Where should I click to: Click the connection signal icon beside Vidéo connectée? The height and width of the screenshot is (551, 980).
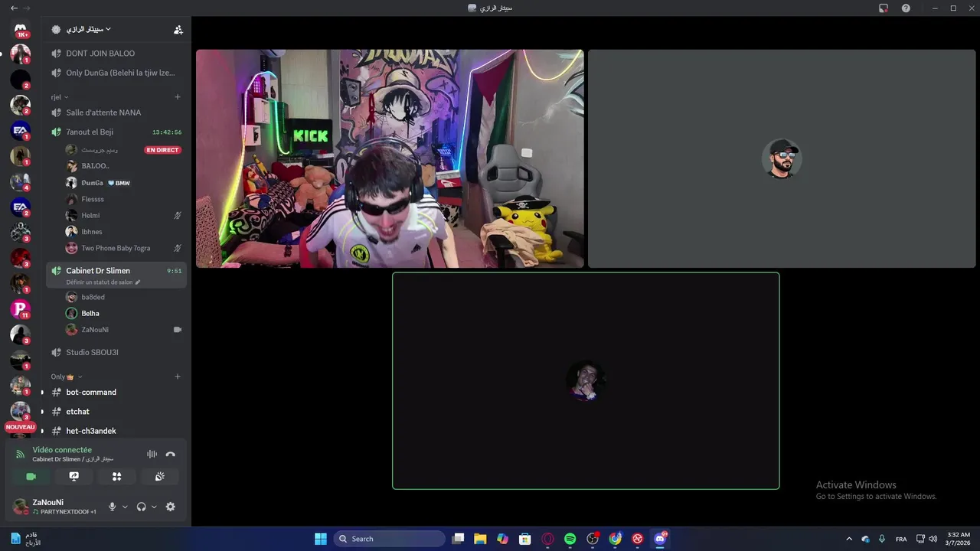[x=21, y=454]
